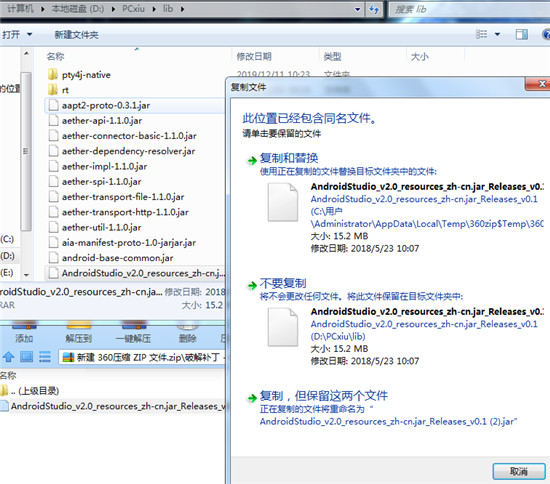Click the file icon of android-base-common.jar

[53, 258]
